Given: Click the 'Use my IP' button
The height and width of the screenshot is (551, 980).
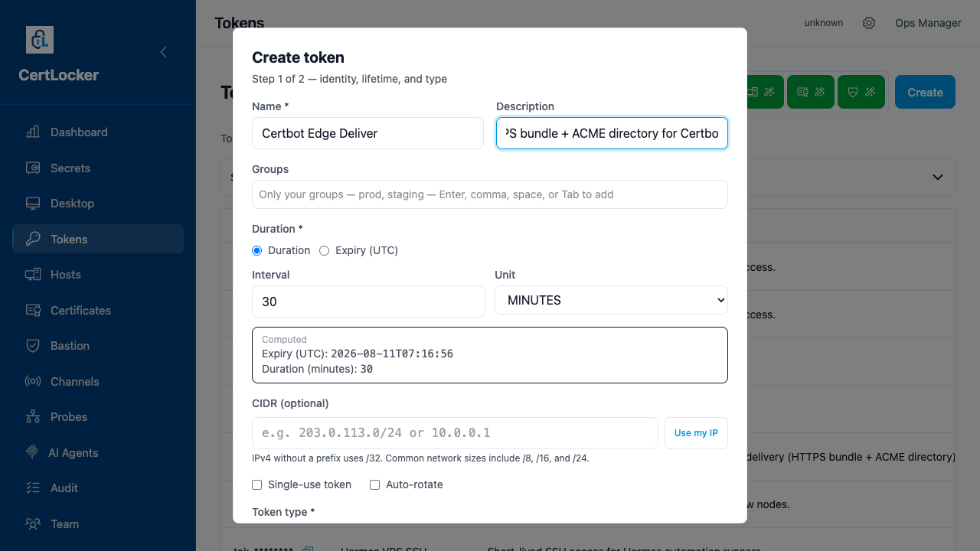Looking at the screenshot, I should 696,433.
